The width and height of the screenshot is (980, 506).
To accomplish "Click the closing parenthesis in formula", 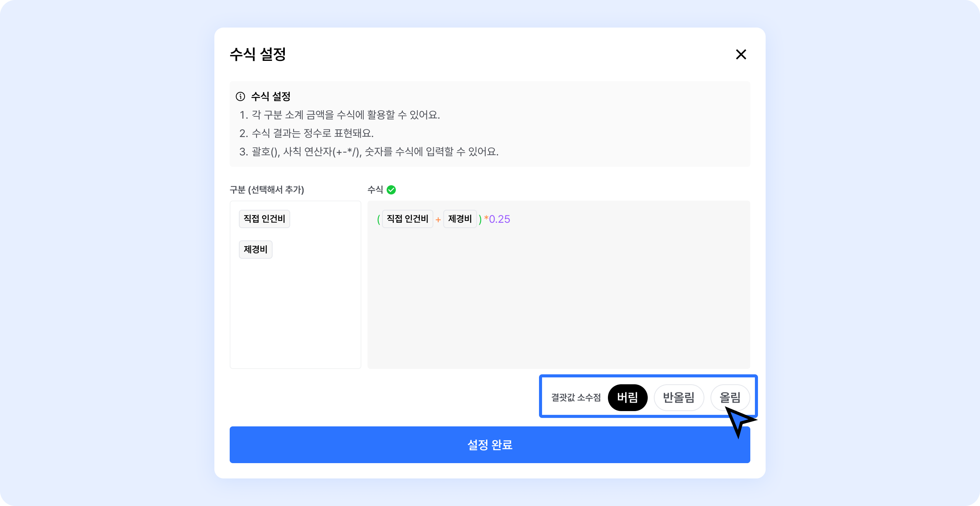I will click(x=480, y=219).
